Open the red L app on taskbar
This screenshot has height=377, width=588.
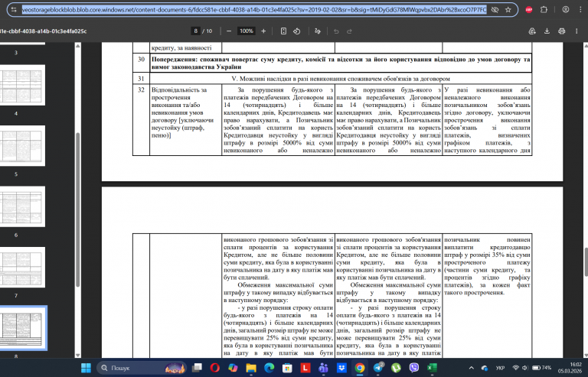pyautogui.click(x=305, y=368)
